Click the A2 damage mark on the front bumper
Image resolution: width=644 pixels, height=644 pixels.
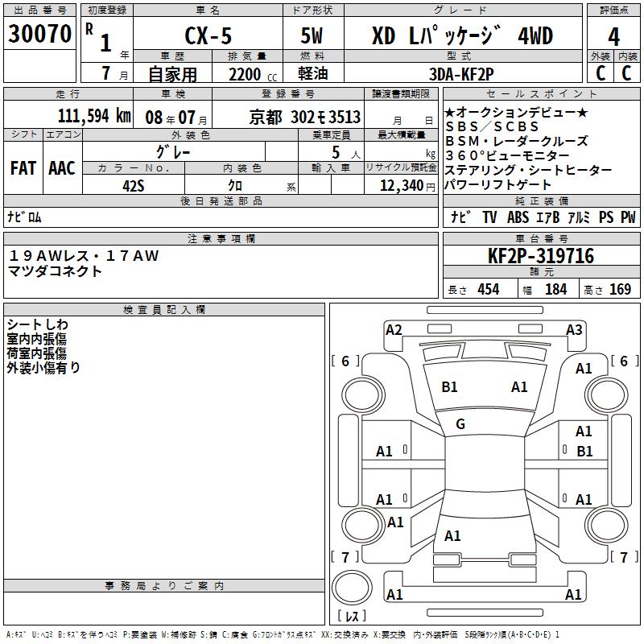tap(394, 329)
